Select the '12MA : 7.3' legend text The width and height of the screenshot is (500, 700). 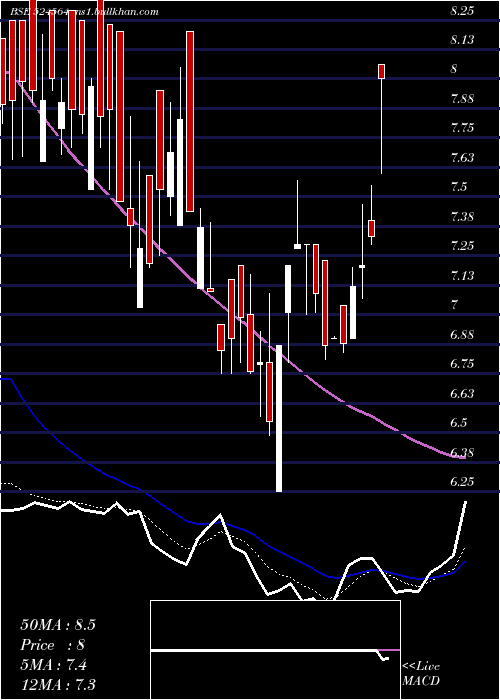pos(58,685)
